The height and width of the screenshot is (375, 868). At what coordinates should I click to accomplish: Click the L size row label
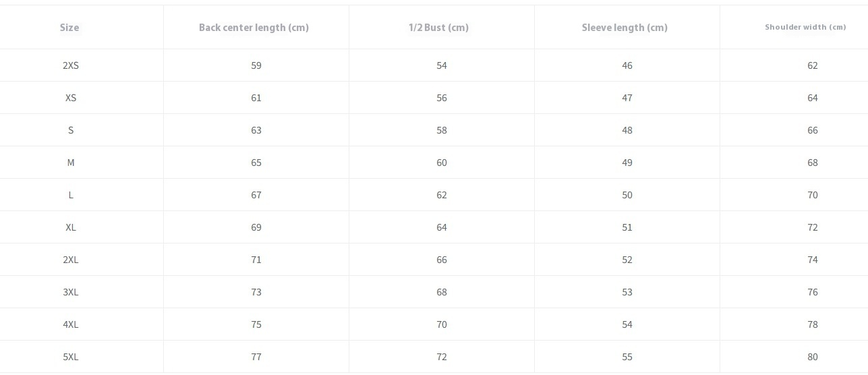coord(71,195)
